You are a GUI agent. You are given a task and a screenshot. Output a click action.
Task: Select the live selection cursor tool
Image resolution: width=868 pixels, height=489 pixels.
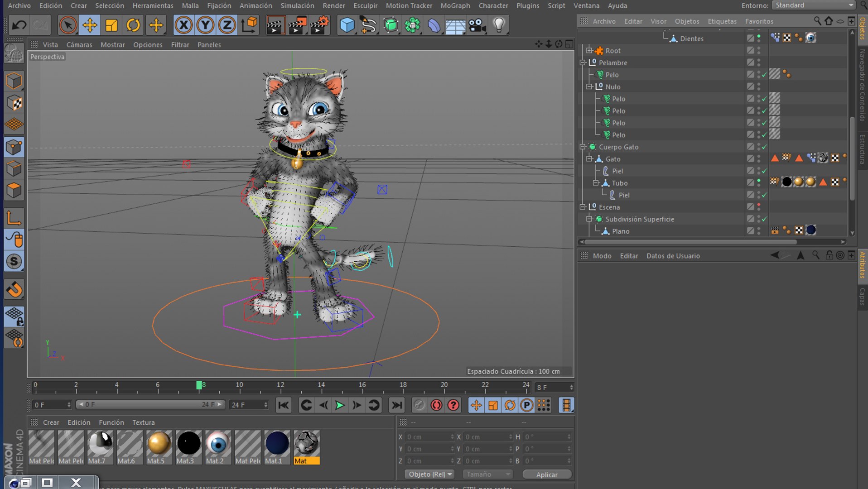[x=68, y=25]
